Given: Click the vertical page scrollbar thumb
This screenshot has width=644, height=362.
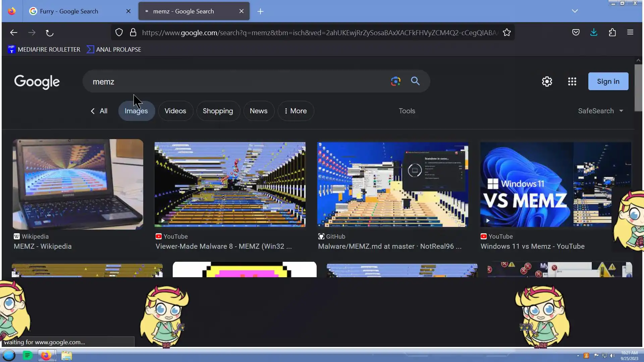Looking at the screenshot, I should click(638, 88).
